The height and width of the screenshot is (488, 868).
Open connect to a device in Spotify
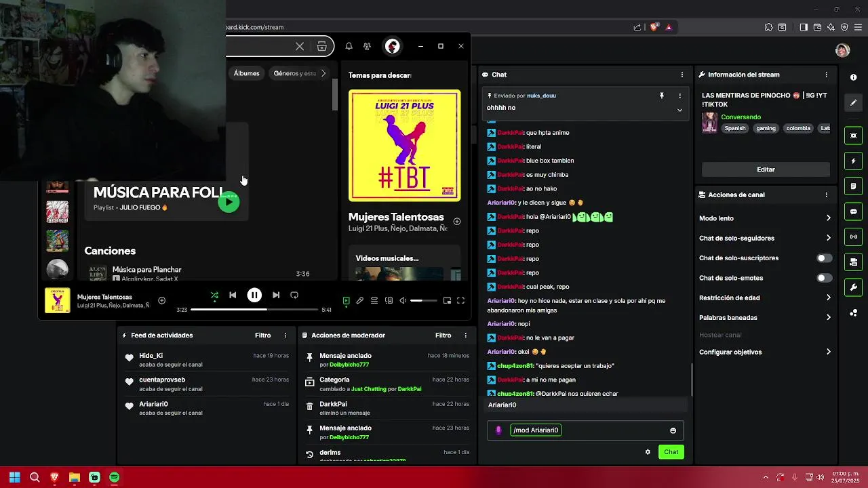[389, 300]
